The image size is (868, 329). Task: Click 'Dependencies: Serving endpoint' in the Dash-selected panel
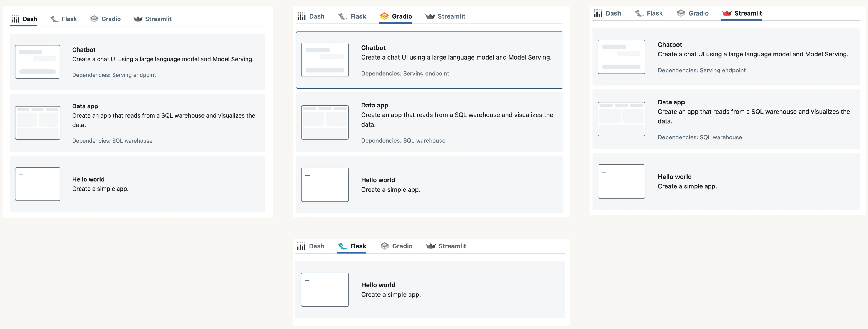pos(114,75)
